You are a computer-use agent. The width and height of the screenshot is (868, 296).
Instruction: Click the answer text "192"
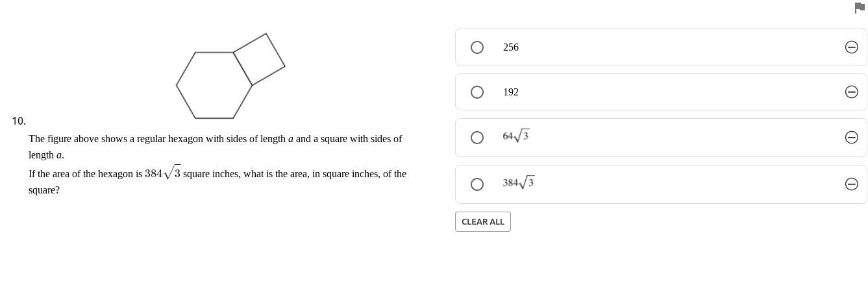click(511, 92)
